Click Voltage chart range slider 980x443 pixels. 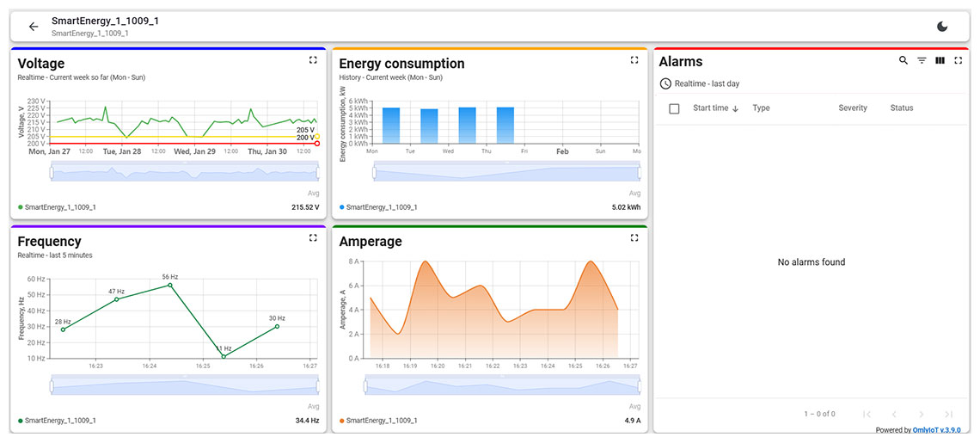pyautogui.click(x=184, y=173)
